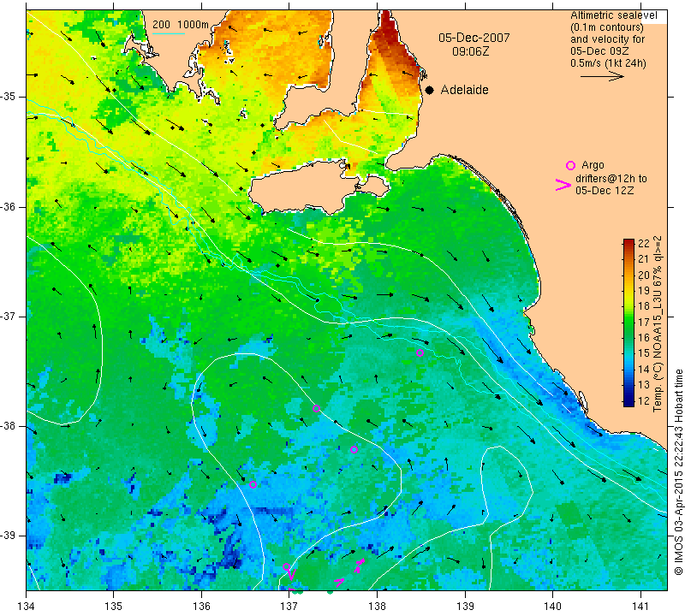The image size is (685, 616).
Task: Click the vertical IMOS copyright timestamp text
Action: pos(678,471)
